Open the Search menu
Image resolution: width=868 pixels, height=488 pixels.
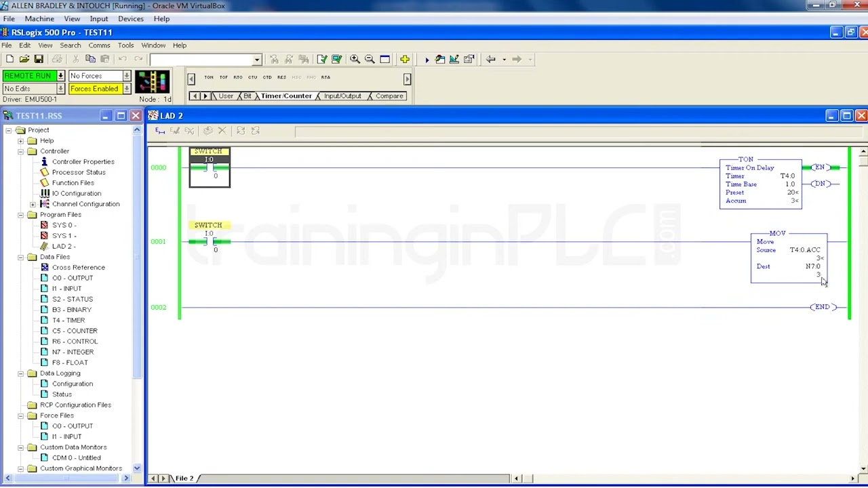tap(70, 45)
